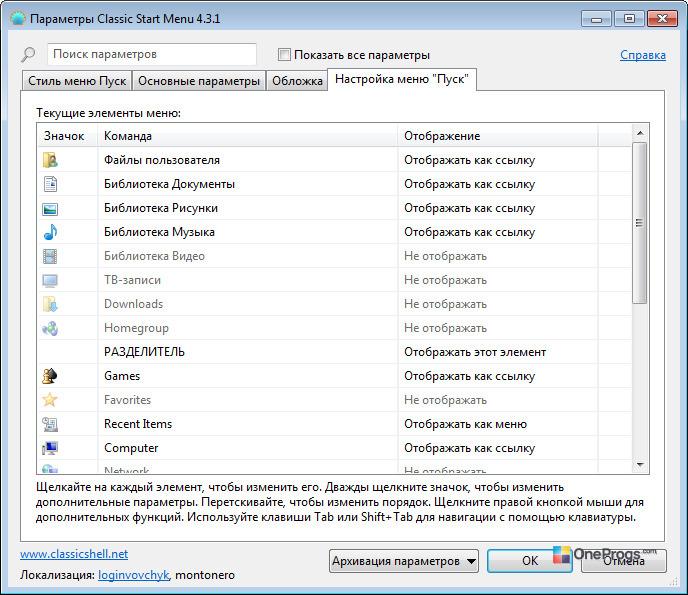This screenshot has height=595, width=688.
Task: Select the Библиотека Музыка command text
Action: pos(159,232)
